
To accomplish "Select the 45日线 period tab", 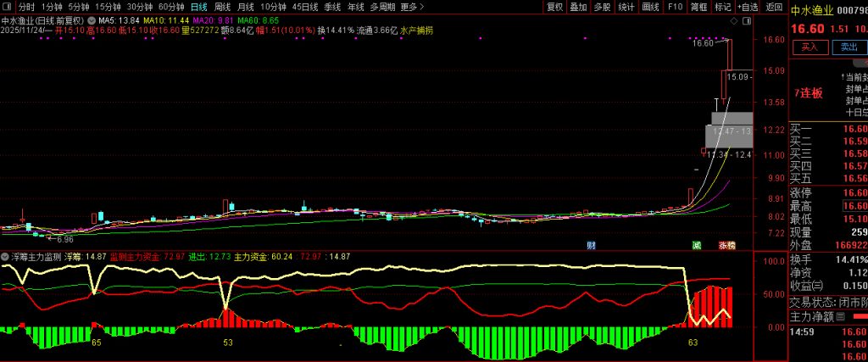I will (x=305, y=7).
